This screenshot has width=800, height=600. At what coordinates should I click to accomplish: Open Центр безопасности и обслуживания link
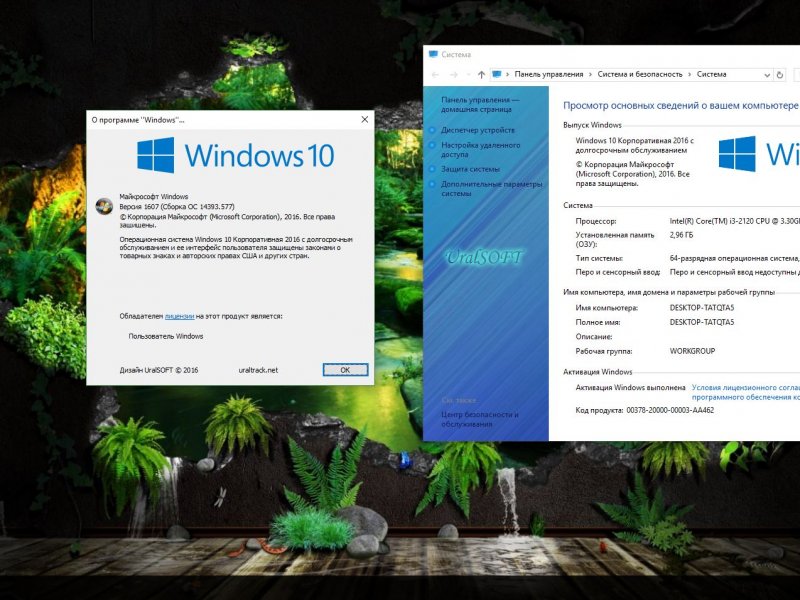point(480,419)
